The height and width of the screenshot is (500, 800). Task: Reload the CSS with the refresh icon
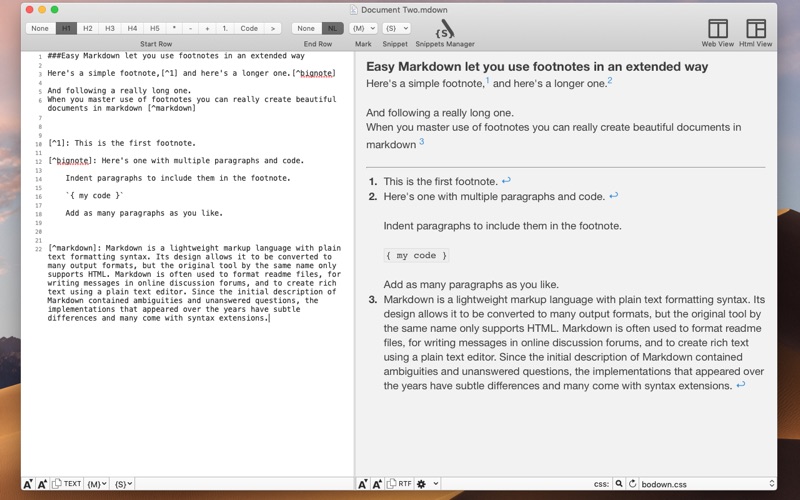[x=633, y=484]
